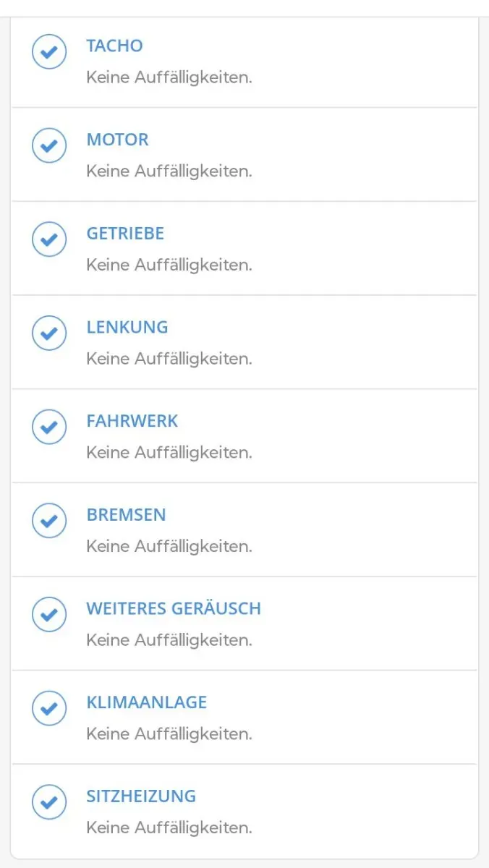Open the SITZHEIZUNG heading

[141, 796]
